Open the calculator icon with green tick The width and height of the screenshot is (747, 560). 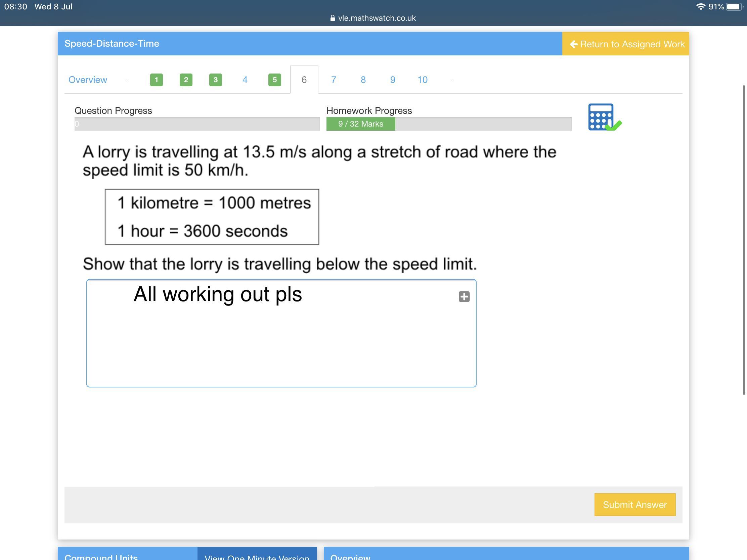[x=604, y=117]
